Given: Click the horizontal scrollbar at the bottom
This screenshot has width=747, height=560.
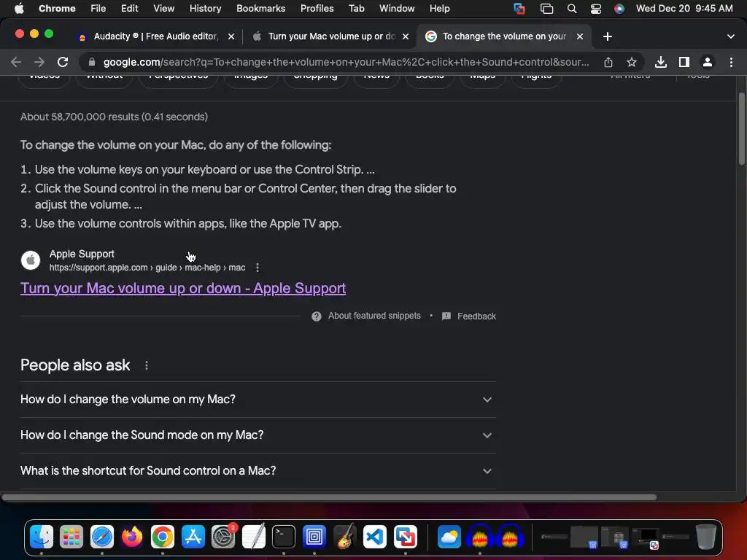Looking at the screenshot, I should 329,497.
